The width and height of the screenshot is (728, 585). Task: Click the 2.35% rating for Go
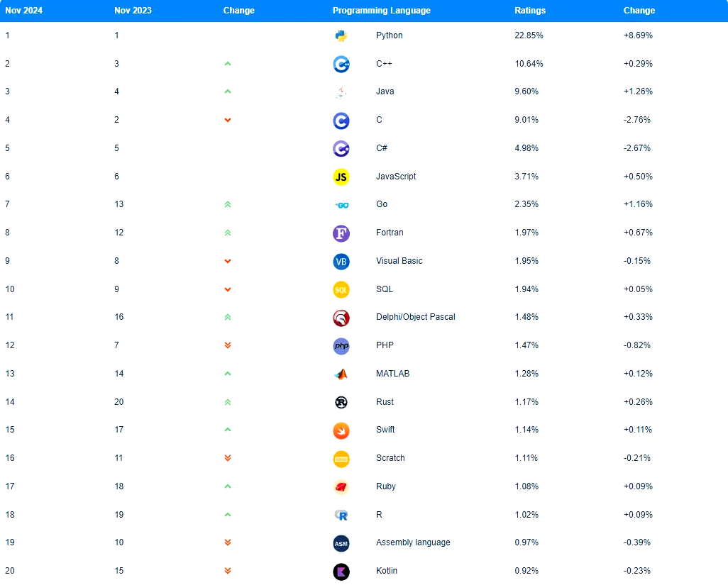click(526, 205)
